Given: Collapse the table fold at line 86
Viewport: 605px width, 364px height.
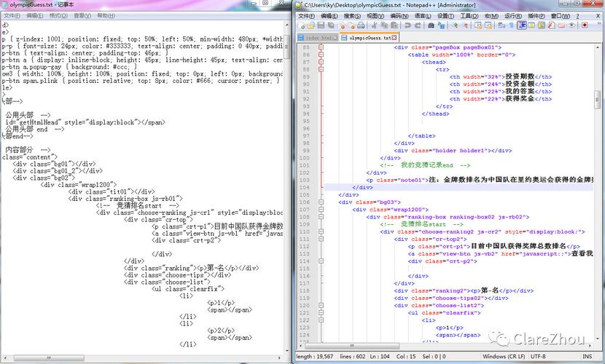Looking at the screenshot, I should point(321,55).
